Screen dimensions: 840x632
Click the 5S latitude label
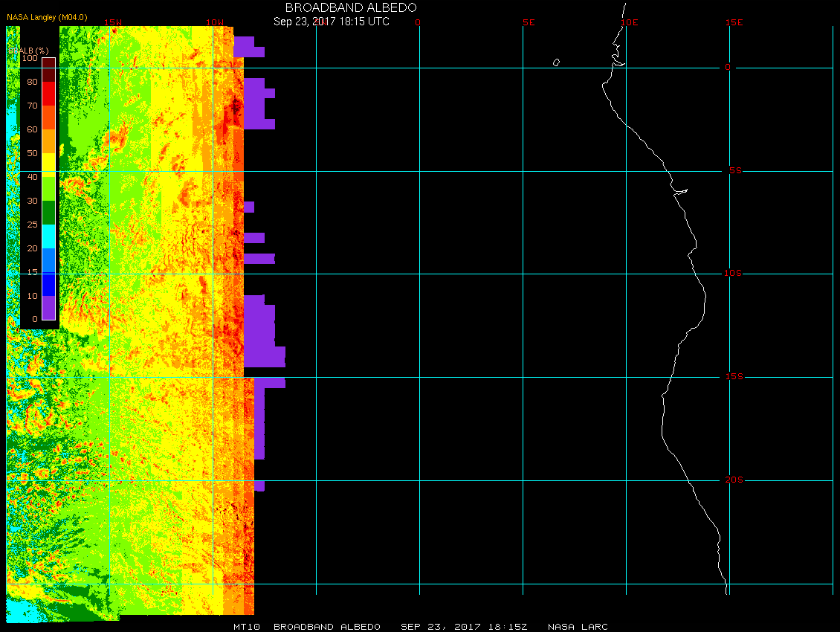click(734, 171)
